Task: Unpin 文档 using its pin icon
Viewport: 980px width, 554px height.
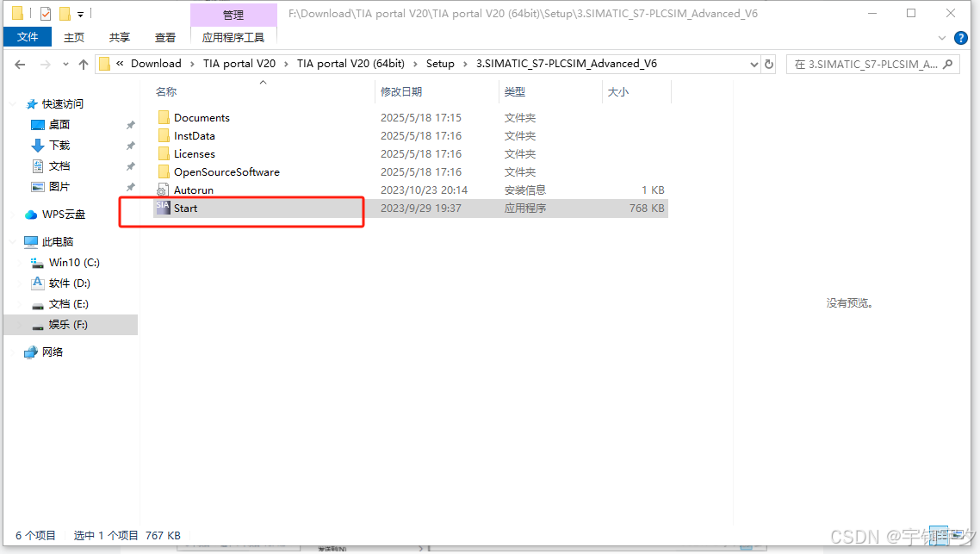Action: pos(130,166)
